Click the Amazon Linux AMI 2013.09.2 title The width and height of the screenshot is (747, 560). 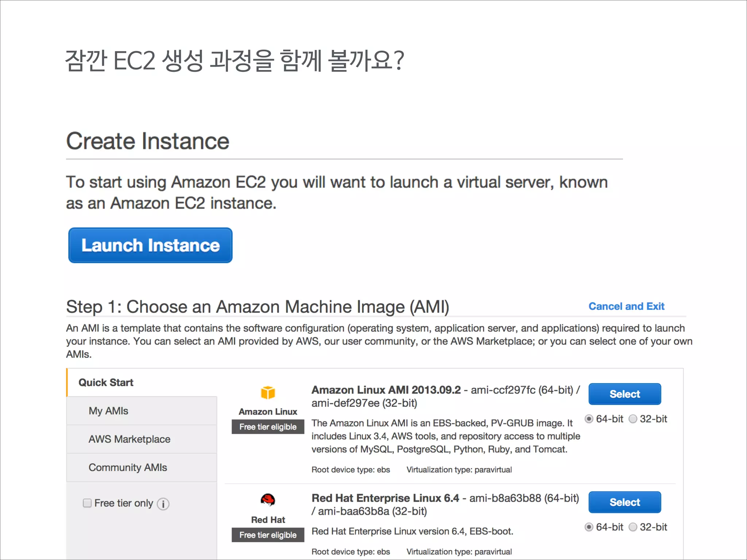coord(386,390)
